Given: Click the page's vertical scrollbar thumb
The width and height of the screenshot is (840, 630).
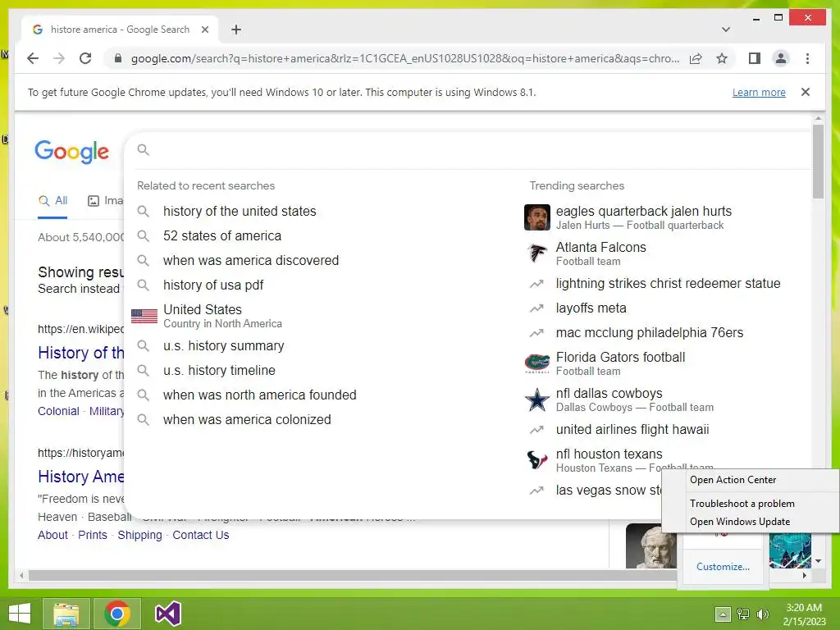Looking at the screenshot, I should coord(818,161).
